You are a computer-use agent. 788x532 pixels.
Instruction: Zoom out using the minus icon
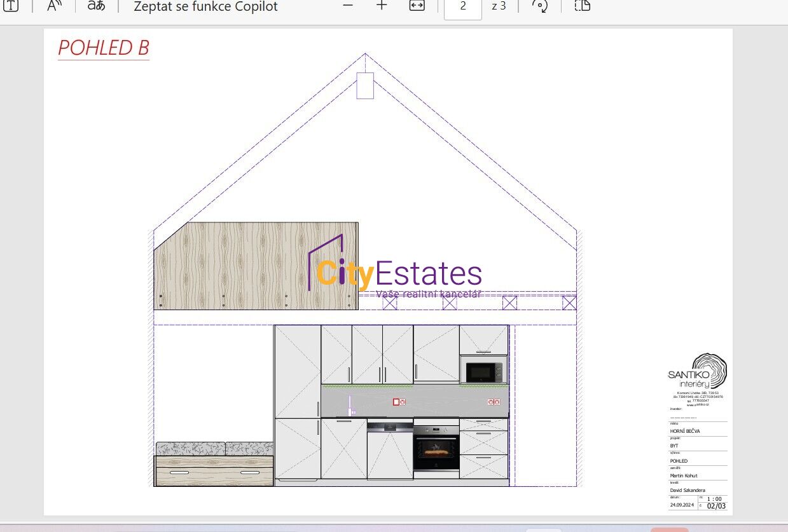(x=347, y=6)
